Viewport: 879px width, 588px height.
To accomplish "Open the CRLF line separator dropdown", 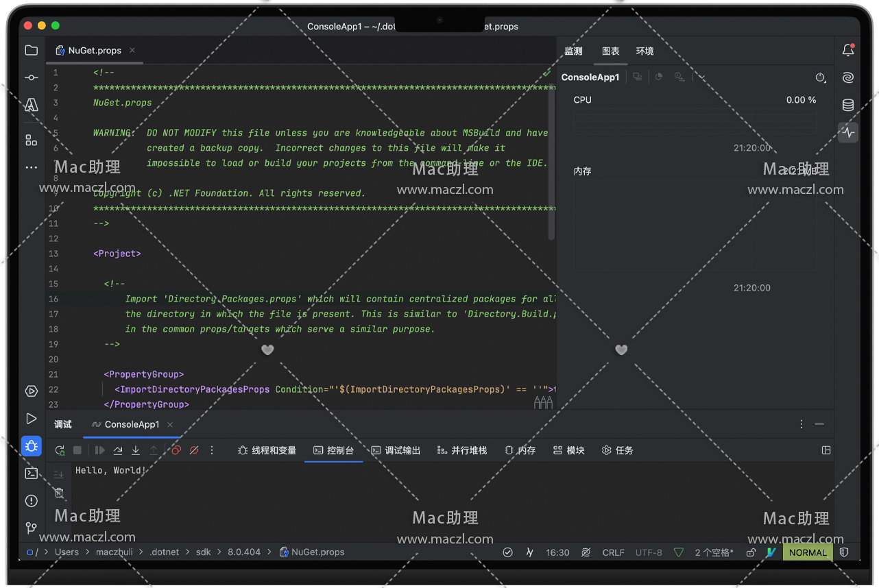I will pos(613,552).
